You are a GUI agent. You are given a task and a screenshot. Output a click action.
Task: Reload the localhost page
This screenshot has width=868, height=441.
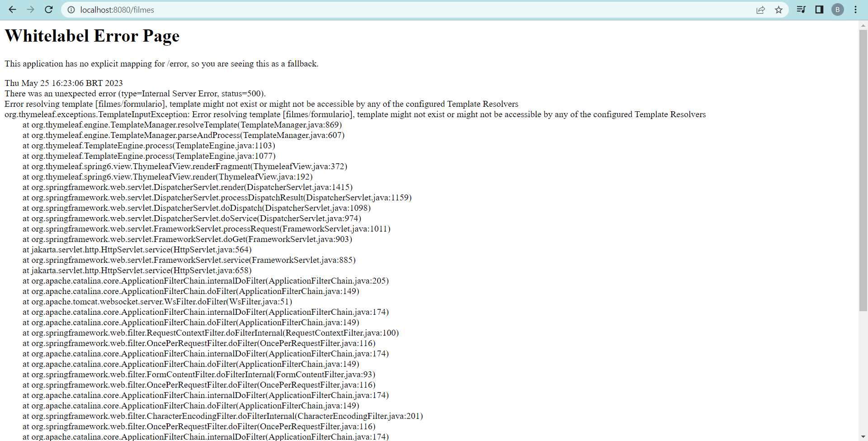[x=49, y=9]
